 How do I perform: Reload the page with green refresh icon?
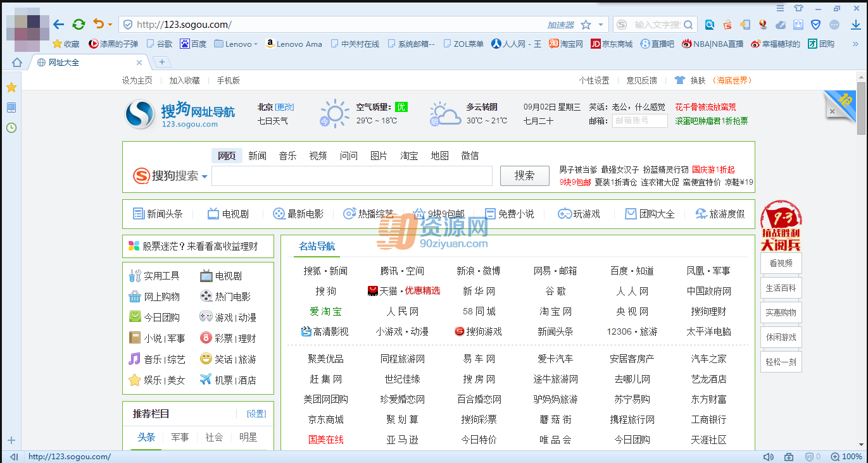(x=79, y=25)
